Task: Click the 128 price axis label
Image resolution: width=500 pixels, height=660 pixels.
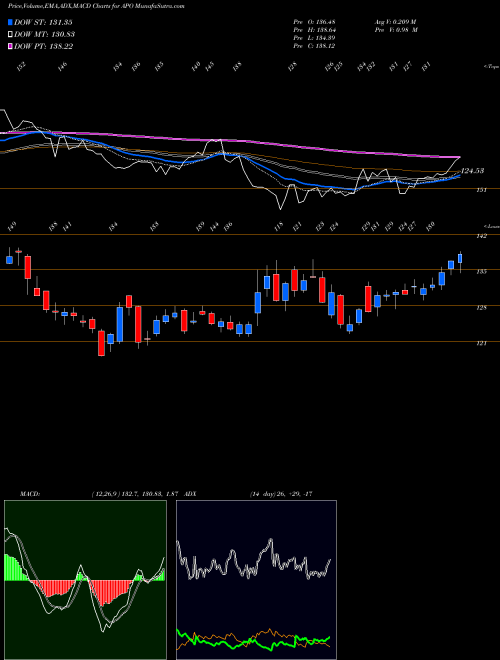Action: (x=482, y=308)
